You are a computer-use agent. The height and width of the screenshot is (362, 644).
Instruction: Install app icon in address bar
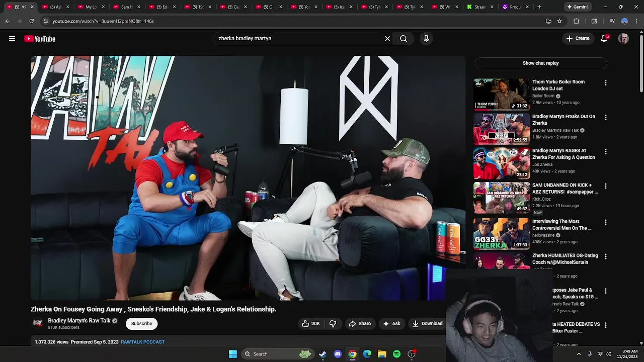[x=548, y=21]
